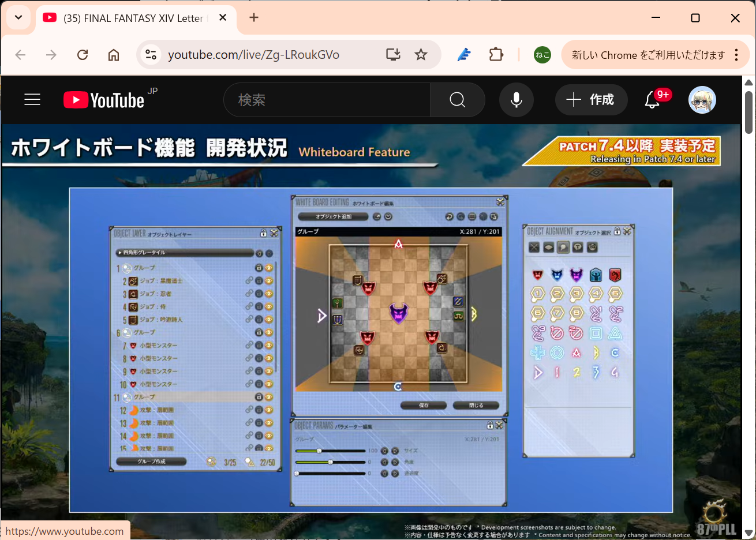Click the 閉じる close button
The image size is (756, 540).
[x=476, y=406]
